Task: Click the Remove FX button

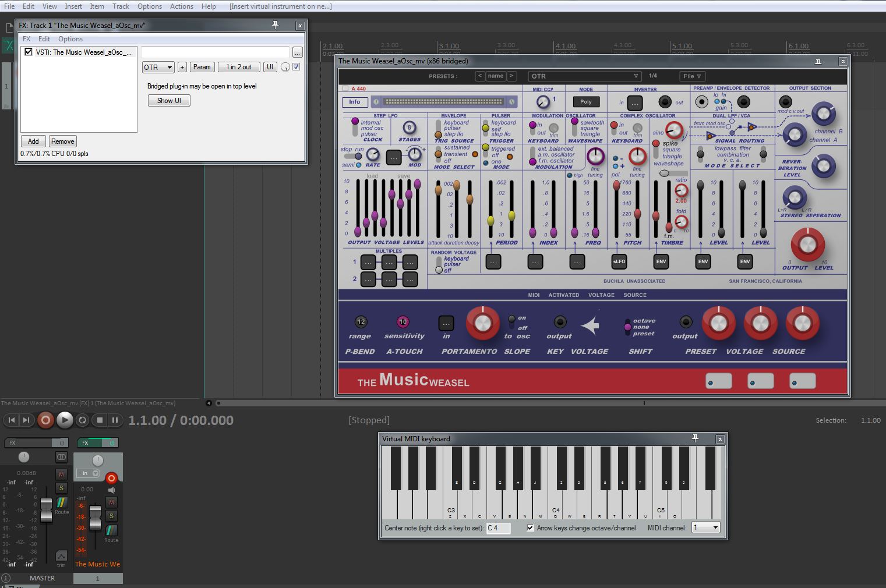Action: point(62,141)
